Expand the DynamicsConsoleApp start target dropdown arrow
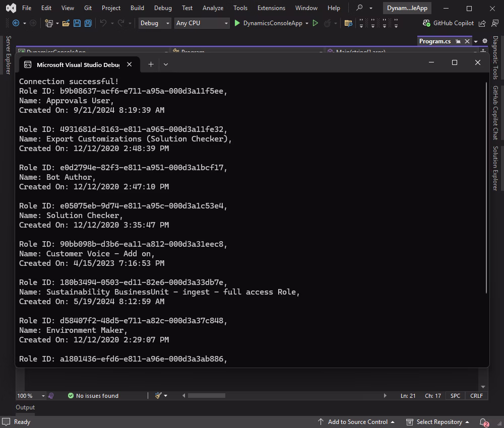 coord(307,24)
